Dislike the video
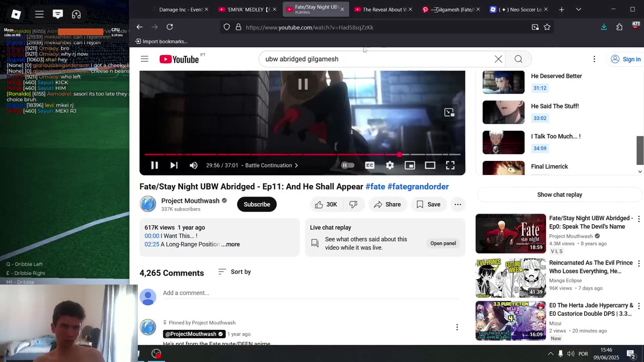644x362 pixels. [353, 204]
